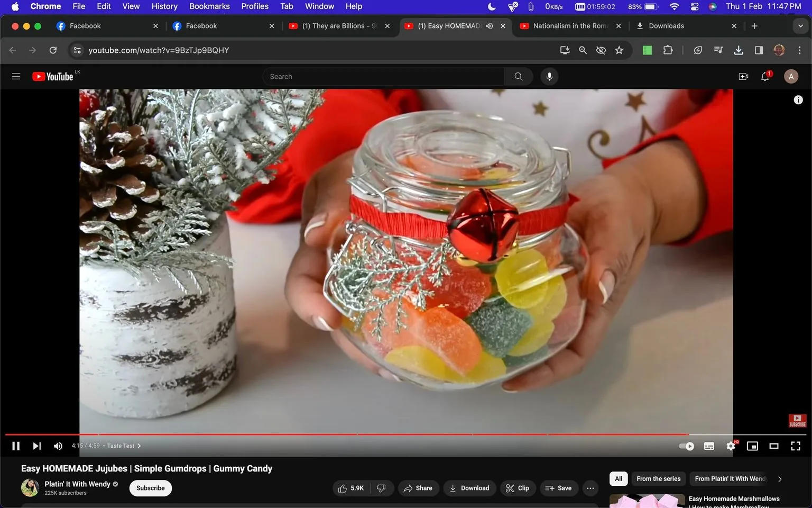Enter fullscreen mode
Image resolution: width=812 pixels, height=508 pixels.
tap(796, 446)
